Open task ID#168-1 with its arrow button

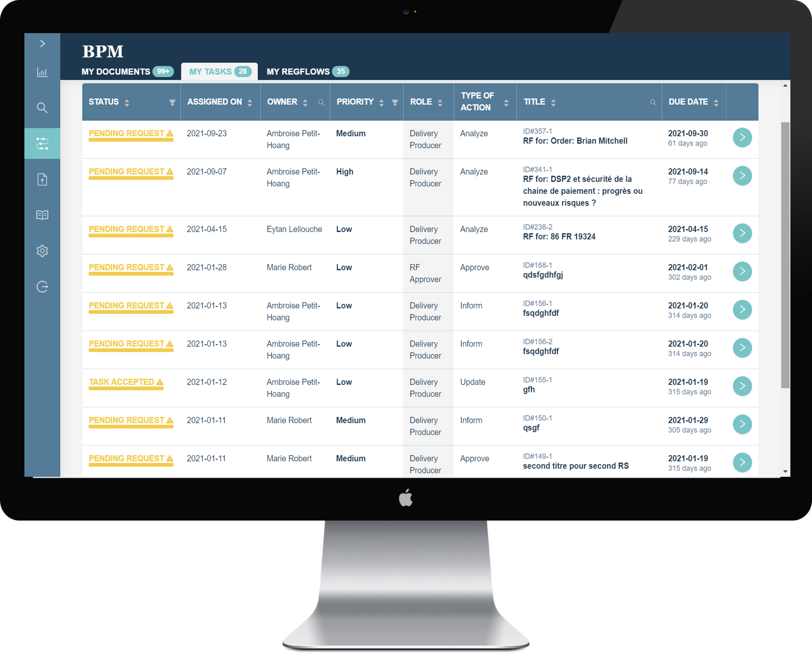point(742,272)
